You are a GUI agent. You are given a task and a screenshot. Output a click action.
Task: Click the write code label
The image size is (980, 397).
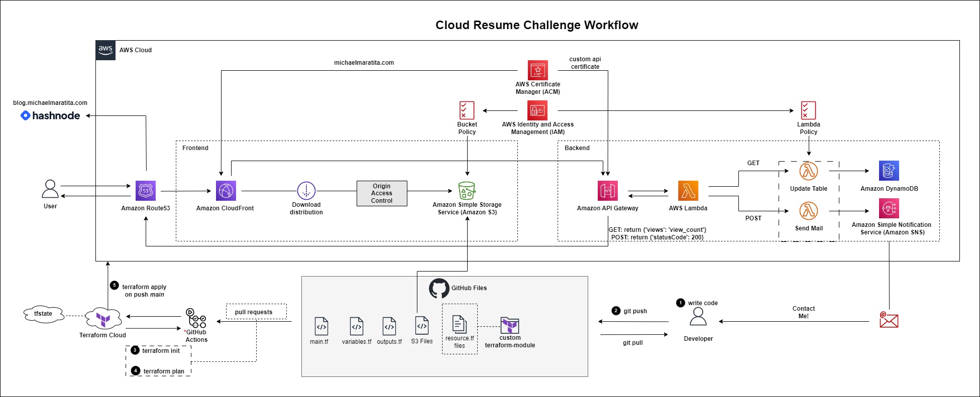703,303
